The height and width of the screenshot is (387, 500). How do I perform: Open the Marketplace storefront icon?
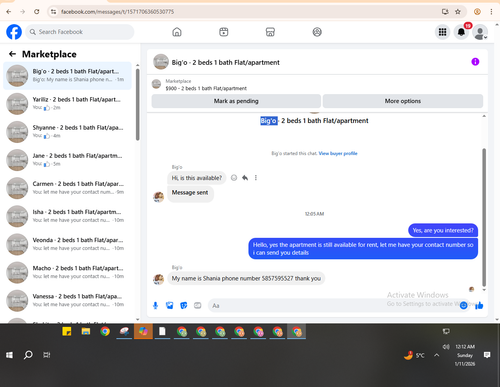tap(270, 32)
